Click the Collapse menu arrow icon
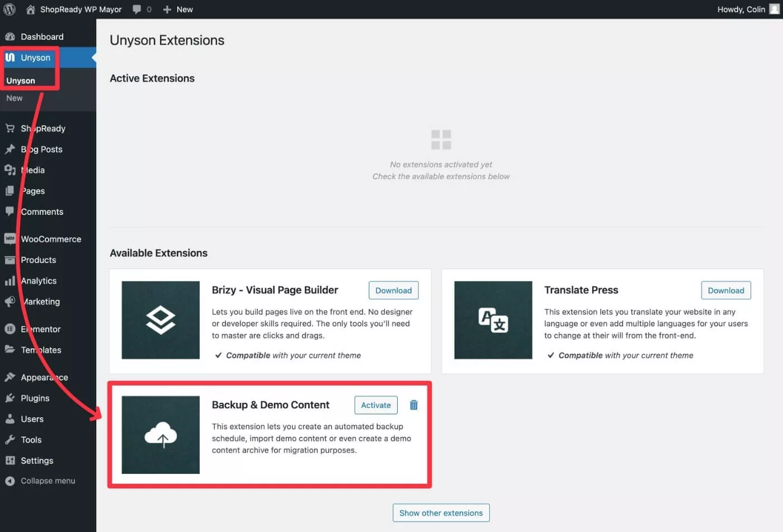The image size is (783, 532). tap(10, 481)
